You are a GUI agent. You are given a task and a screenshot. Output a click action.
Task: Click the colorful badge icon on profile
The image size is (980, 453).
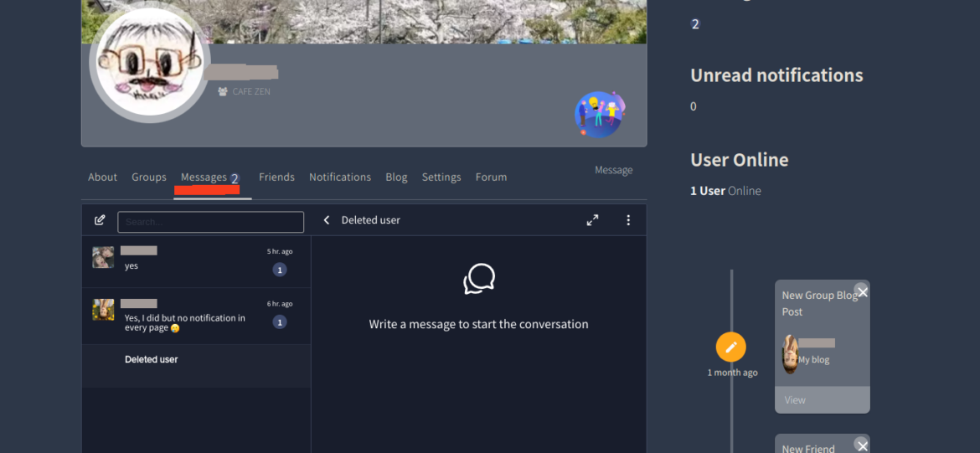click(x=600, y=115)
